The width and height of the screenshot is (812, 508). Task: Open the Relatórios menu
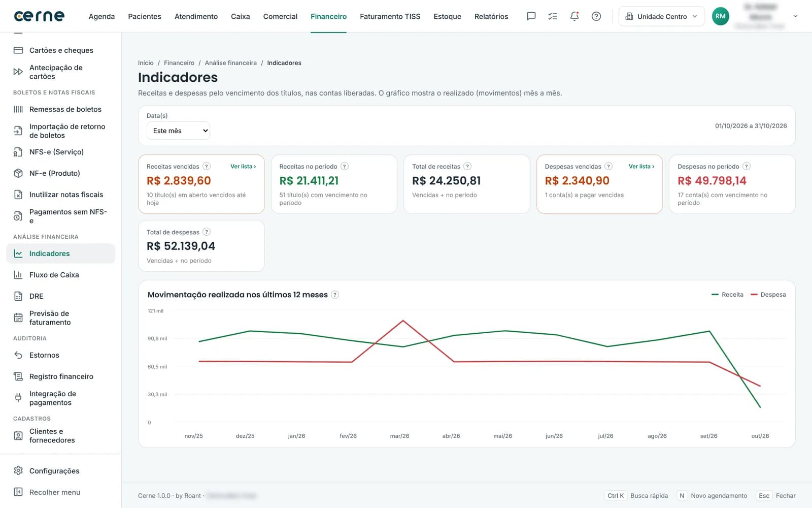(x=491, y=16)
